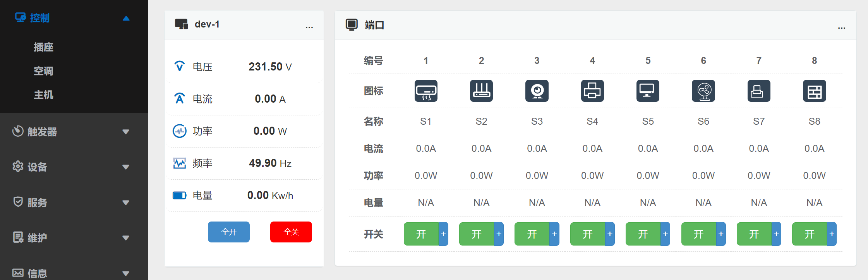The height and width of the screenshot is (280, 868).
Task: Click the dev-1 device icon
Action: [181, 24]
